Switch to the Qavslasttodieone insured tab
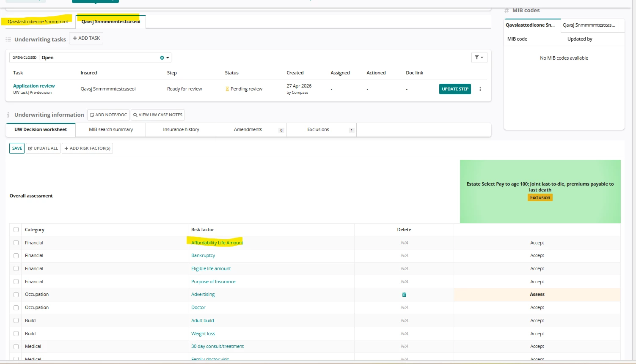The height and width of the screenshot is (364, 636). click(40, 22)
